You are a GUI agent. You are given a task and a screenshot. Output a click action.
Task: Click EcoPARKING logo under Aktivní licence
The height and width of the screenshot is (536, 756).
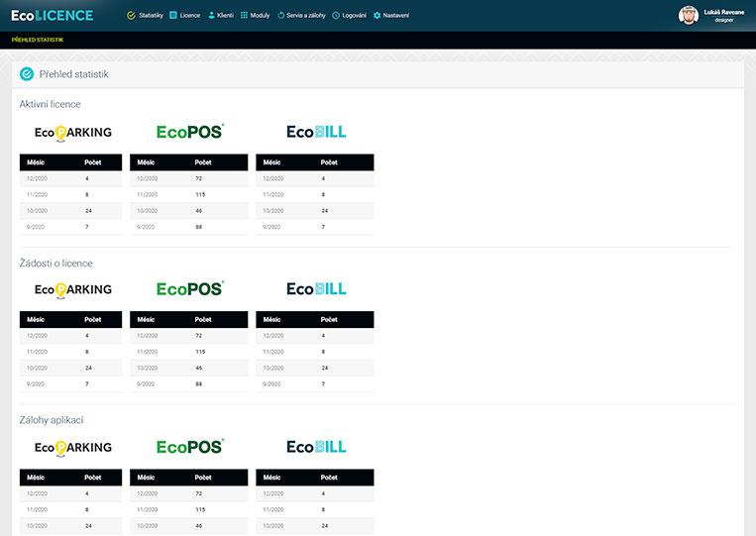coord(72,132)
